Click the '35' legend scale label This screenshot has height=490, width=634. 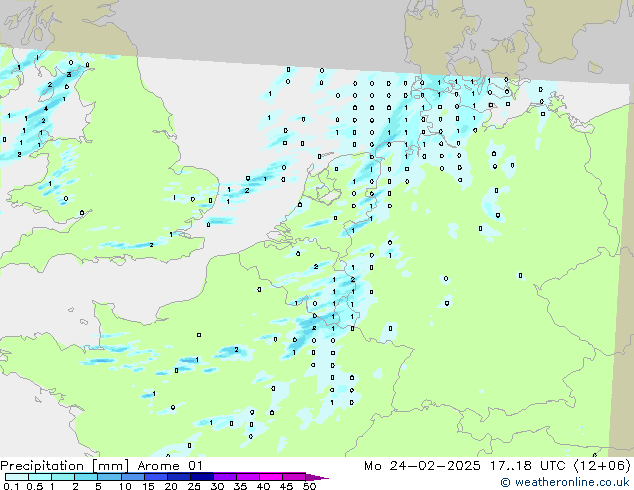[x=240, y=486]
